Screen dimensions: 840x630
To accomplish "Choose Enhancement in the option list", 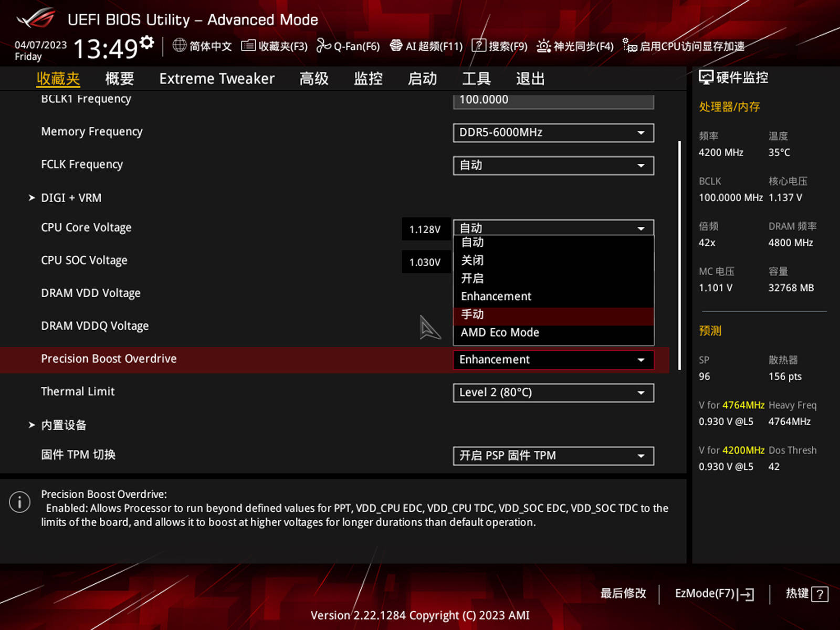I will tap(553, 297).
